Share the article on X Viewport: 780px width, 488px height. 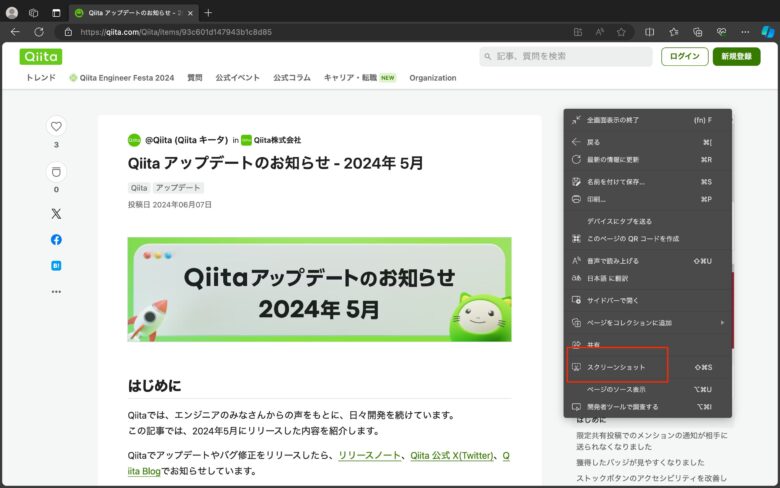[56, 214]
